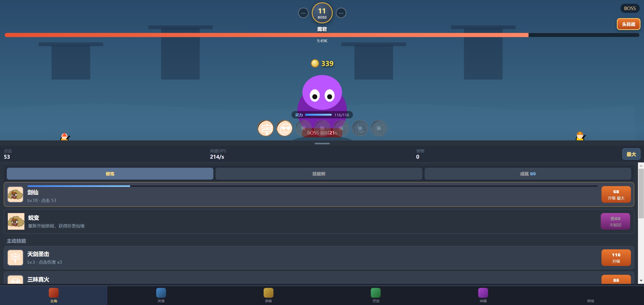644x305 pixels.
Task: Click the locked 关60 未解锁 button
Action: (615, 221)
